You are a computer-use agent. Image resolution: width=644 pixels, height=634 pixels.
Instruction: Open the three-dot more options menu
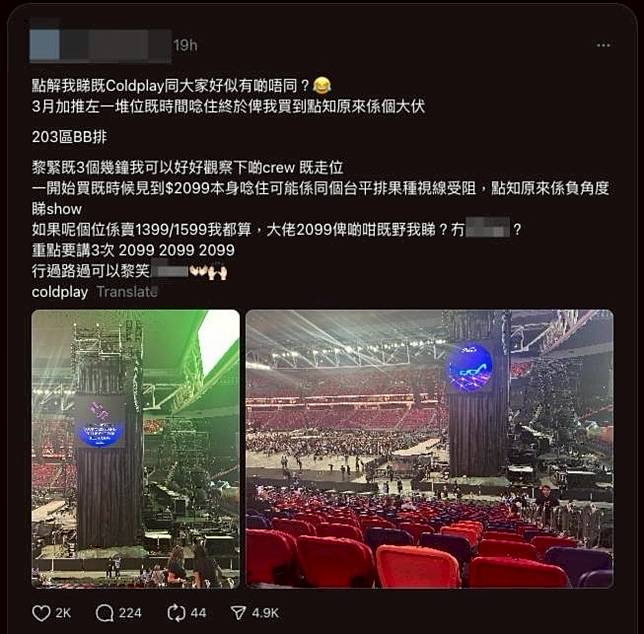(x=603, y=45)
